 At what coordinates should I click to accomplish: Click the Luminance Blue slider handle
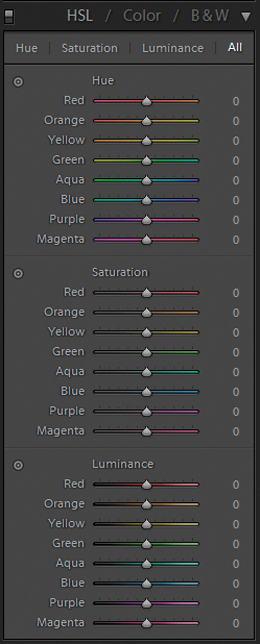(146, 583)
